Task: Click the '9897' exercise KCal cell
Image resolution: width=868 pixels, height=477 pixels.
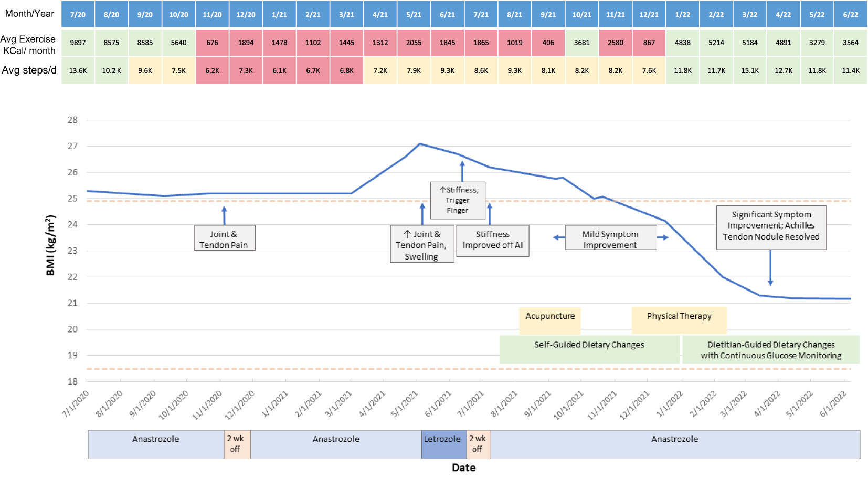Action: pos(78,43)
